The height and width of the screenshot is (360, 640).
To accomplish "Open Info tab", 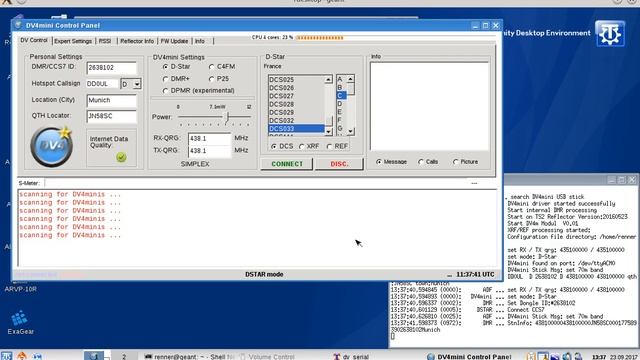I will [200, 41].
